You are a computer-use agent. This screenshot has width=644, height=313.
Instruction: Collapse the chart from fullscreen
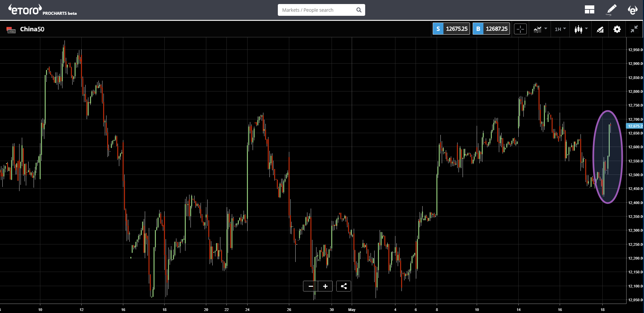634,29
